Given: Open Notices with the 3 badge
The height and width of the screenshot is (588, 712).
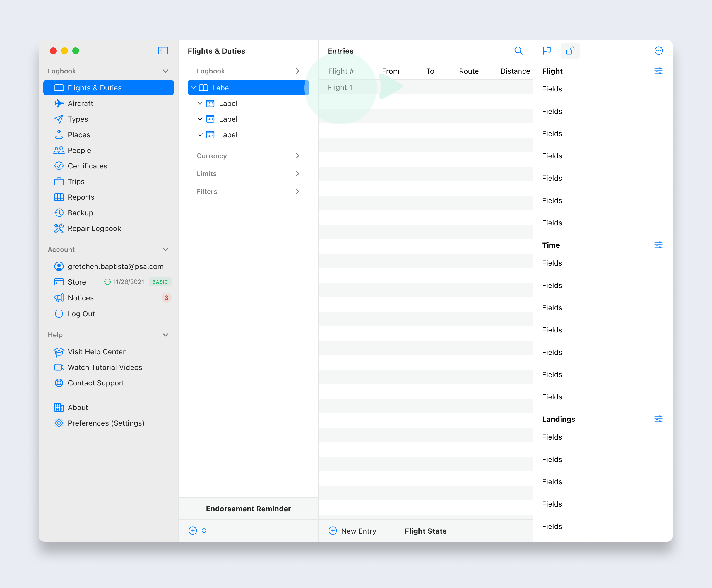Looking at the screenshot, I should [81, 298].
